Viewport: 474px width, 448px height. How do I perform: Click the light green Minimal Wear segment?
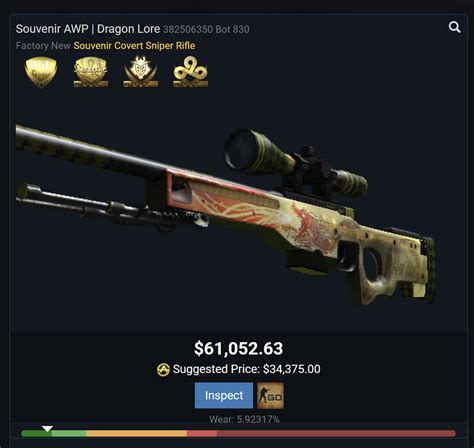(x=69, y=433)
